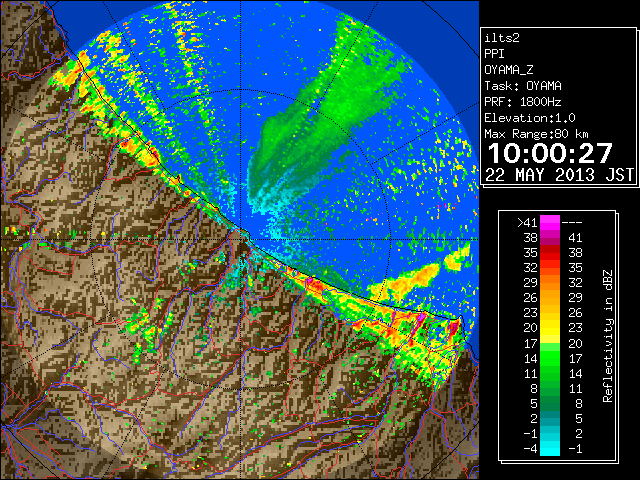The height and width of the screenshot is (480, 640).
Task: Pick the bright green 14–17 dBZ swatch
Action: pyautogui.click(x=550, y=358)
